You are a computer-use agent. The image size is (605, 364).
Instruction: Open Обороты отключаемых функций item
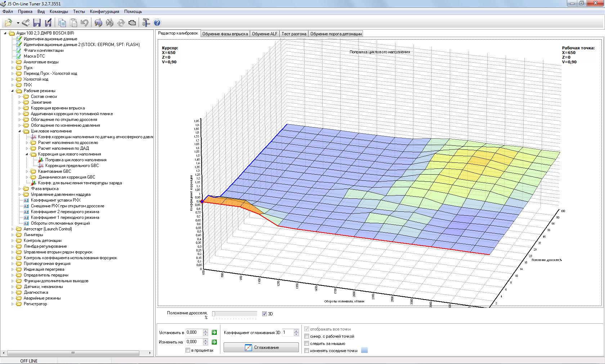pyautogui.click(x=60, y=223)
